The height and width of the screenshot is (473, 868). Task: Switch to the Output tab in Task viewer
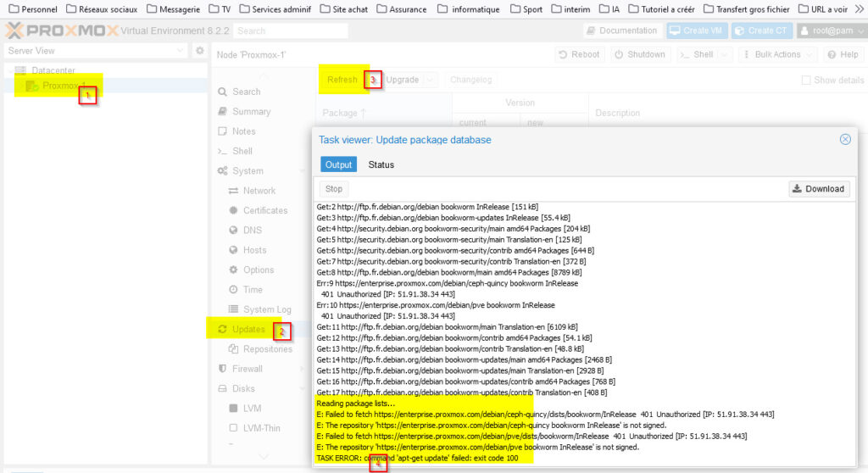pos(338,164)
